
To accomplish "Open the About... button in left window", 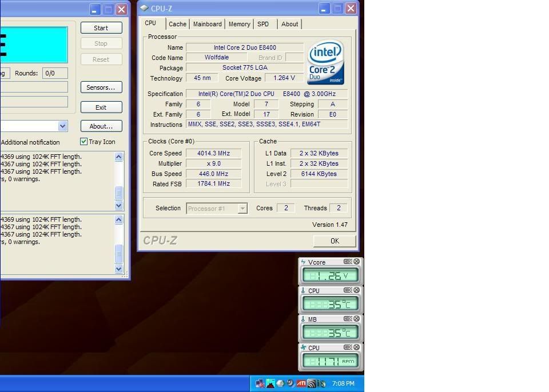I will [x=101, y=126].
